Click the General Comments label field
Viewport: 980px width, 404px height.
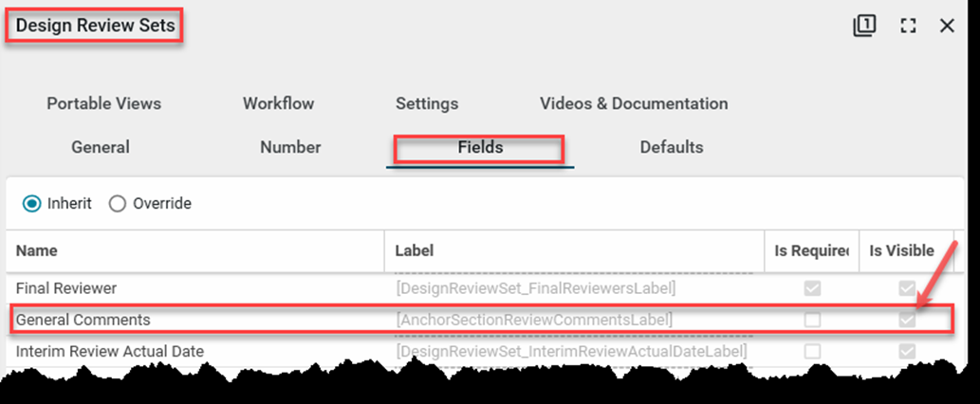(x=535, y=321)
